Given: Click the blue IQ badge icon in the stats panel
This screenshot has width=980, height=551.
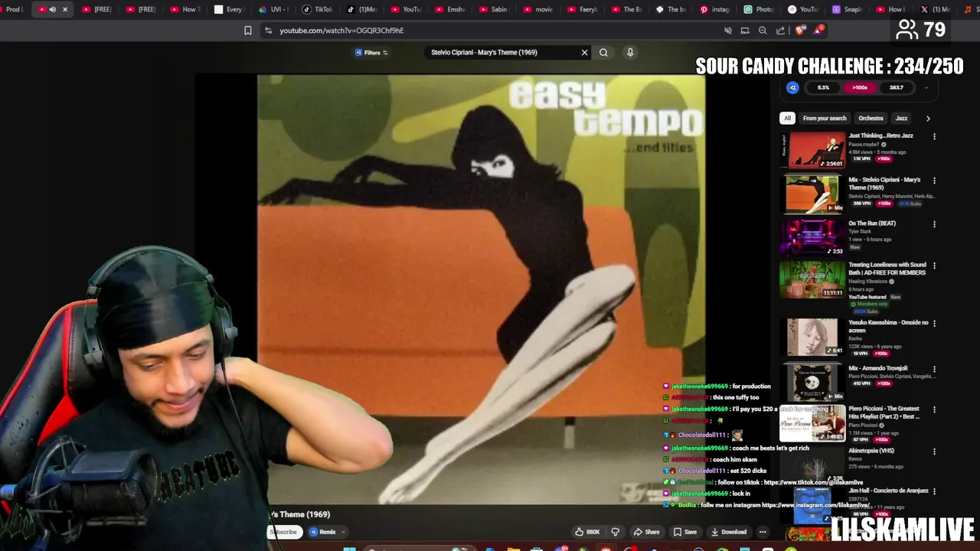Looking at the screenshot, I should (793, 87).
